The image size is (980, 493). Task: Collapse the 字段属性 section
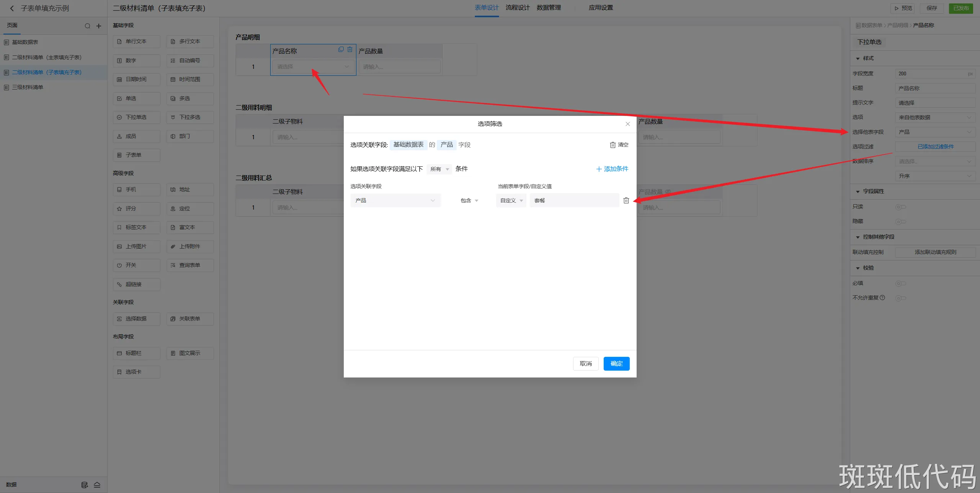pos(857,192)
